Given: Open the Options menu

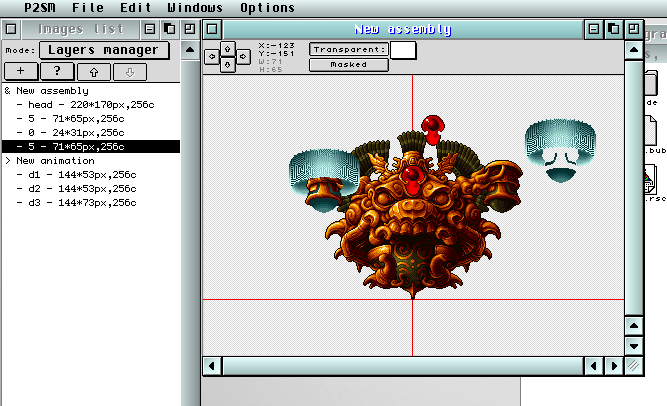Looking at the screenshot, I should coord(267,8).
